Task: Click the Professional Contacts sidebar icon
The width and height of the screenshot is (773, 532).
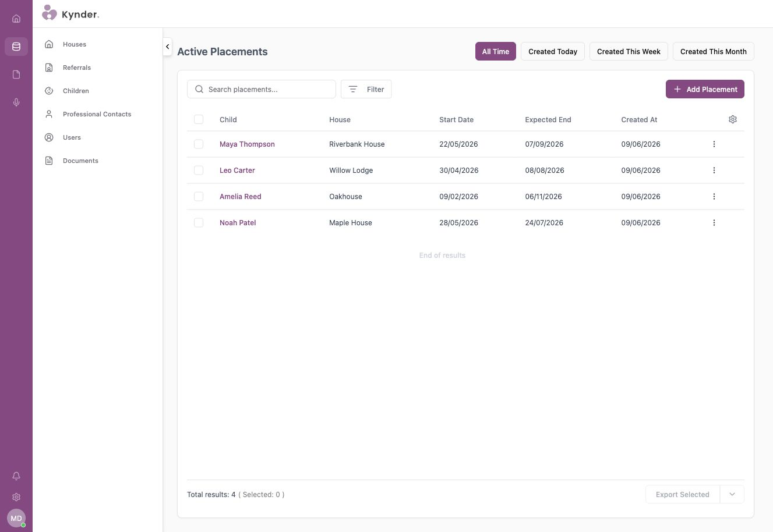Action: tap(50, 114)
